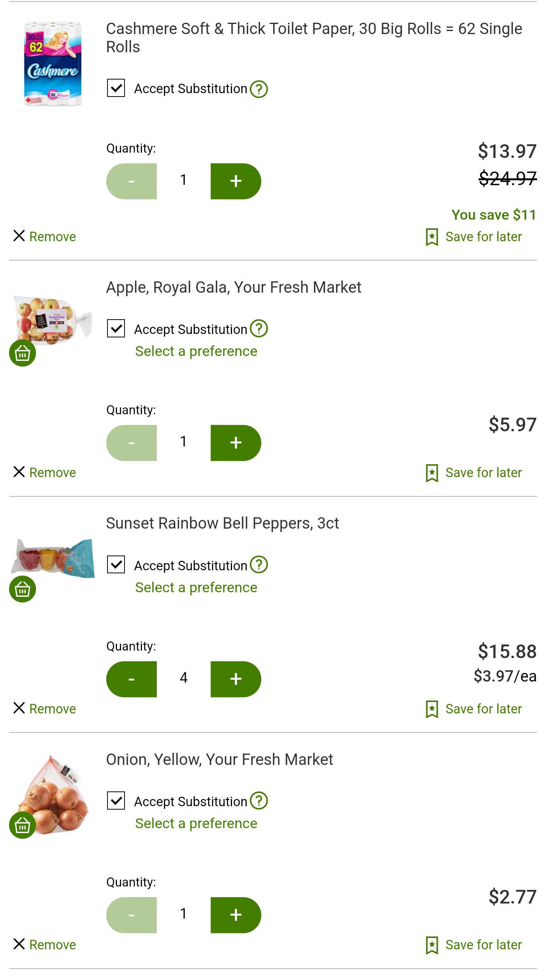545x980 pixels.
Task: Open substitution help icon for Royal Gala Apple
Action: point(258,328)
